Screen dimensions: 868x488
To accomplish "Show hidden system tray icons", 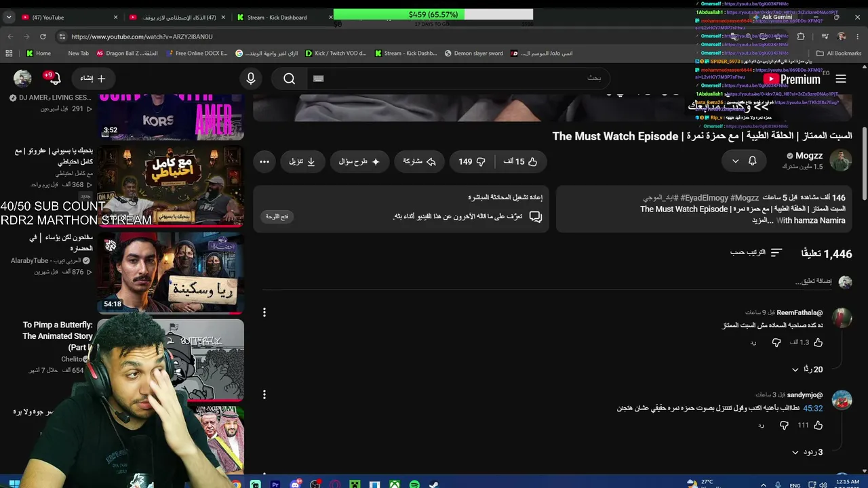I will (764, 485).
